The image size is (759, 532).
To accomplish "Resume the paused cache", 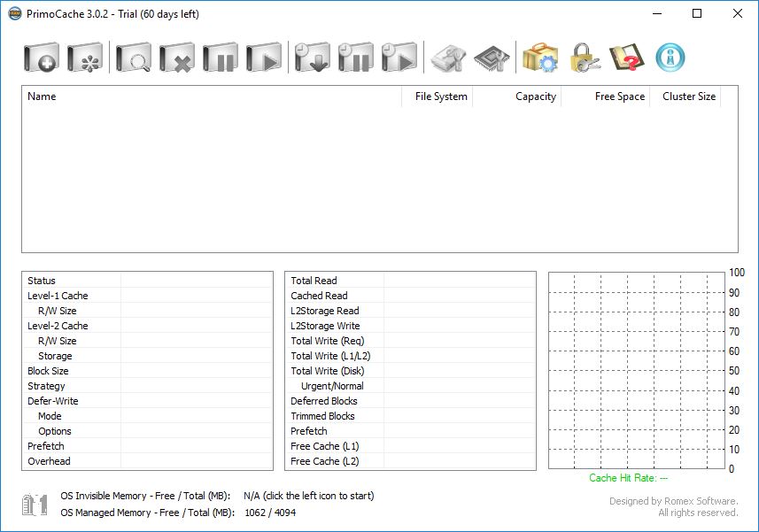I will click(x=266, y=57).
